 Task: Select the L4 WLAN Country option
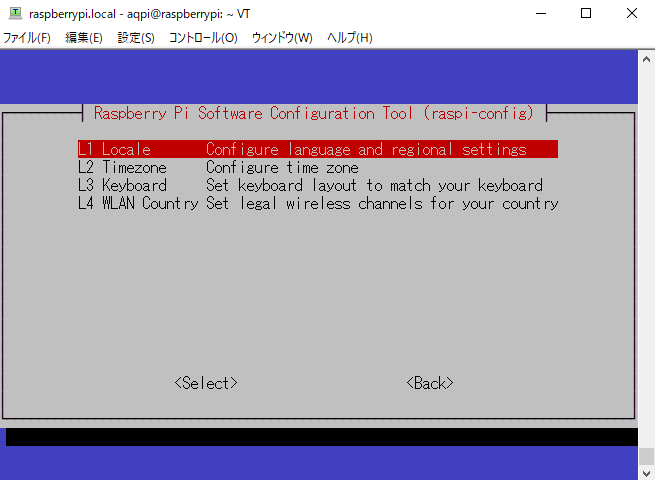point(318,203)
